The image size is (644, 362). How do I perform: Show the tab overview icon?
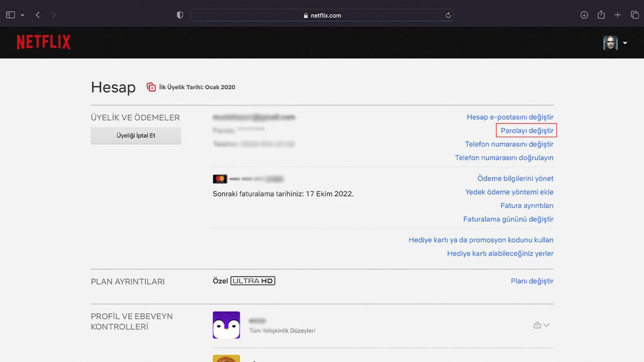click(634, 15)
